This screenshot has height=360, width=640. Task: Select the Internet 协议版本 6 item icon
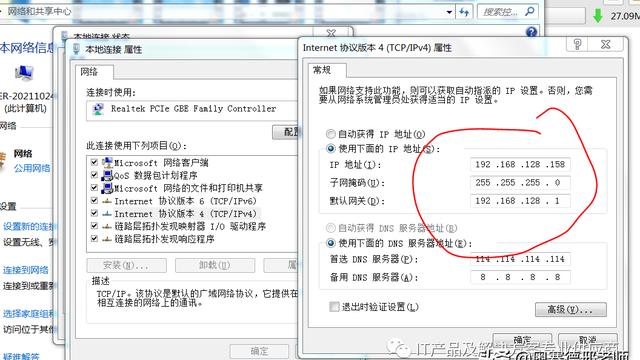[107, 201]
